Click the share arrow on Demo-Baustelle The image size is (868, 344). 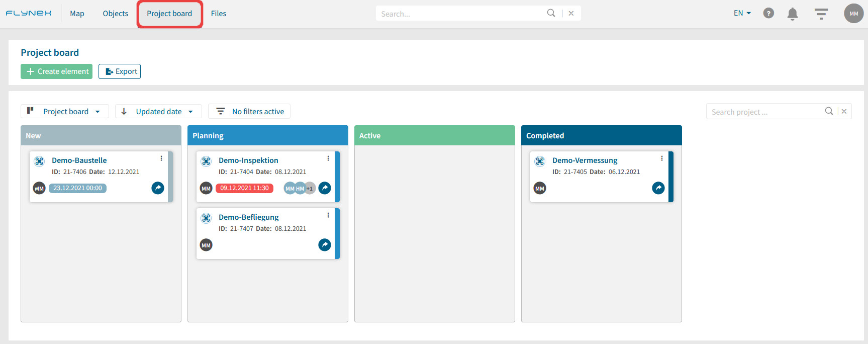click(x=158, y=188)
